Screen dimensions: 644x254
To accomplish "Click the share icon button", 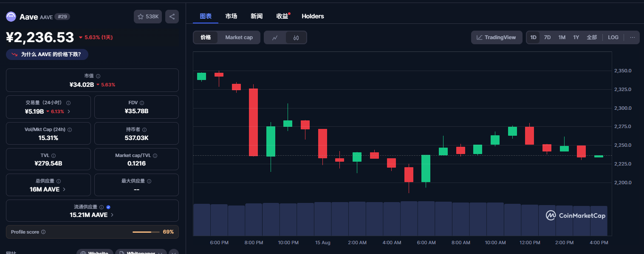I will (172, 17).
